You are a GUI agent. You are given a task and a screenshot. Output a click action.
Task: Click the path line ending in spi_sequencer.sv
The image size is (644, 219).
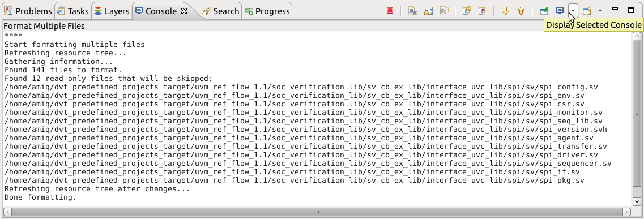click(308, 164)
